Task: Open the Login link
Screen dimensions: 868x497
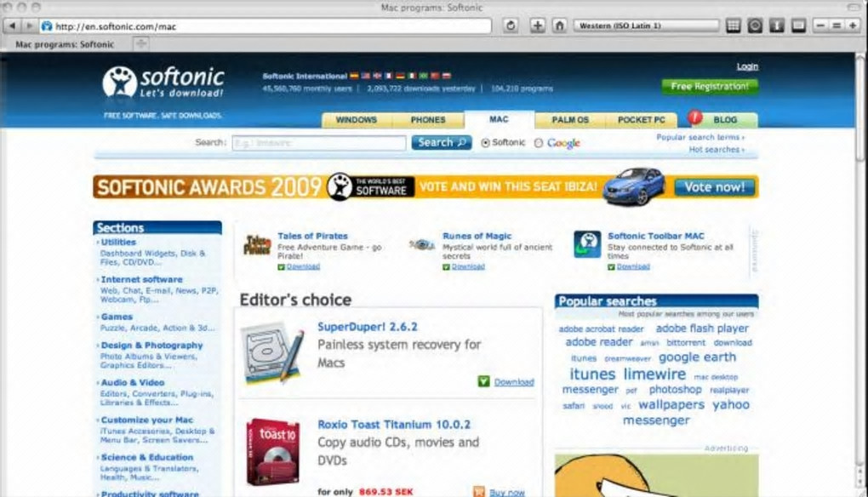Action: point(747,66)
